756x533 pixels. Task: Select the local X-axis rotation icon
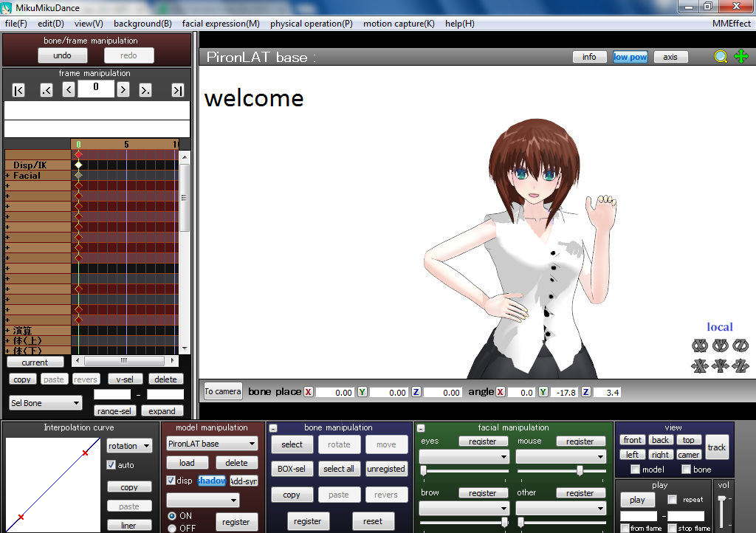[700, 345]
